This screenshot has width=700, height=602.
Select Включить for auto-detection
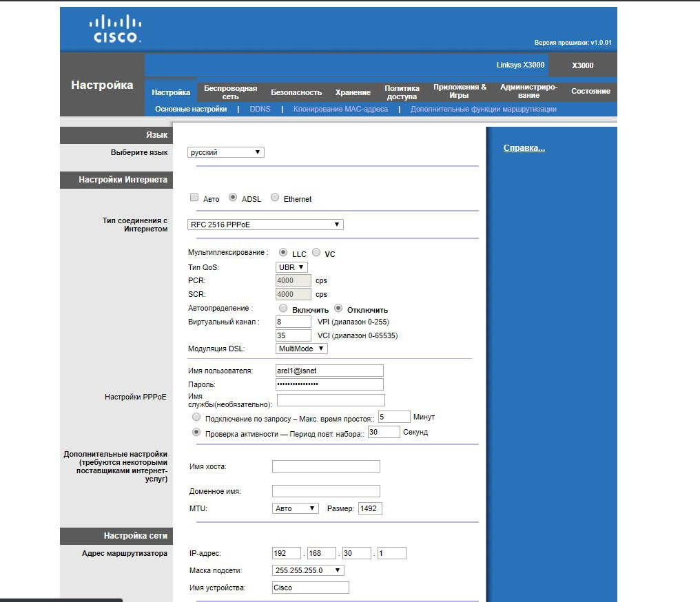coord(283,309)
